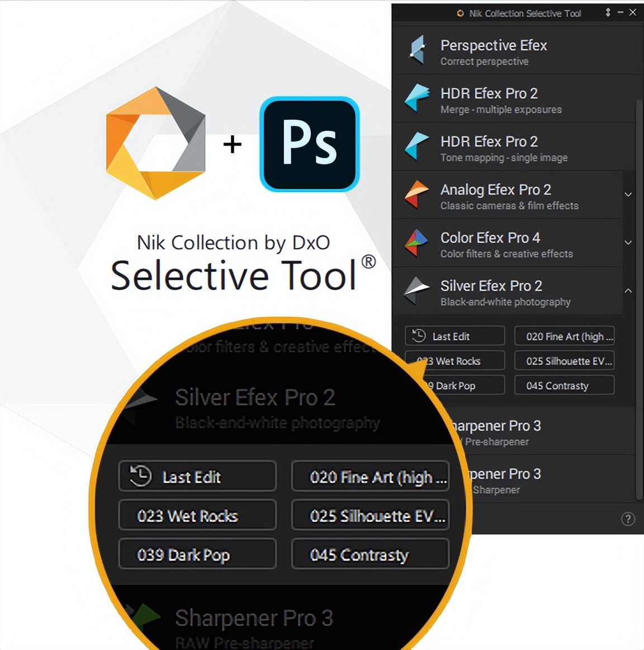
Task: Click the clock icon in magnified Last Edit
Action: coord(140,475)
